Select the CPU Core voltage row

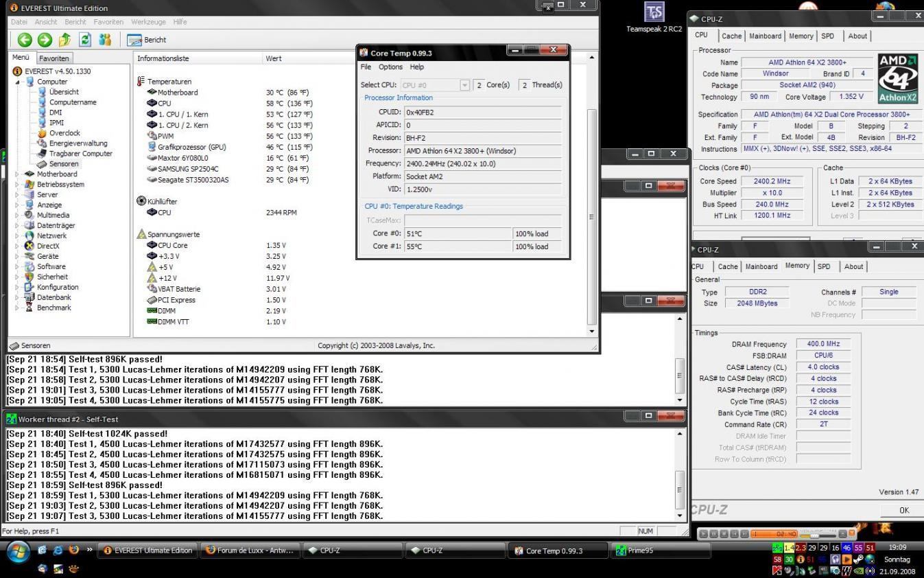(216, 245)
